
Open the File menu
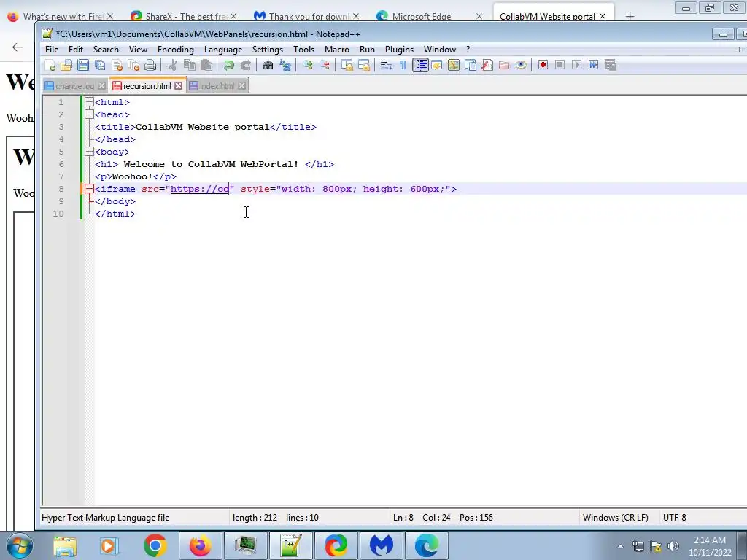(x=52, y=50)
